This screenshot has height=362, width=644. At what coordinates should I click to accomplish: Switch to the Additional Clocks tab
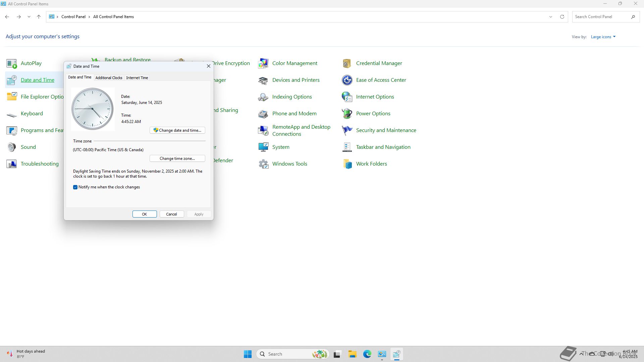point(109,78)
